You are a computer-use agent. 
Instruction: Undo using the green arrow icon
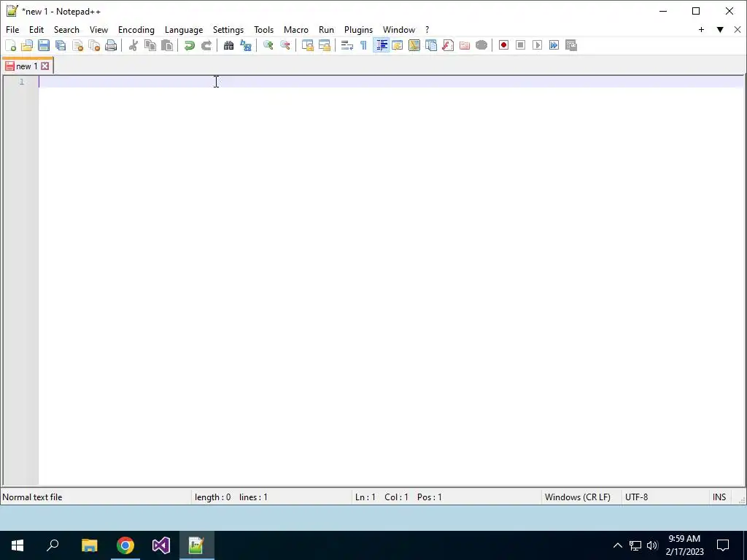point(190,45)
